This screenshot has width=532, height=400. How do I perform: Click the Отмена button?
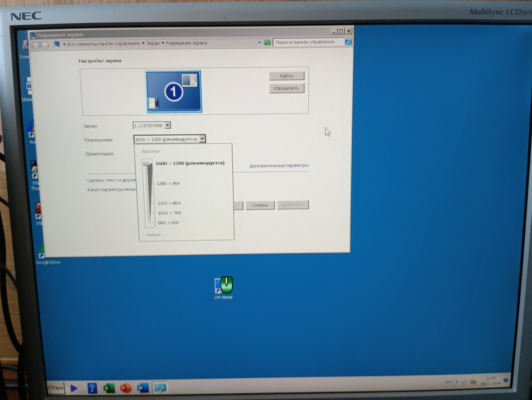[x=260, y=205]
